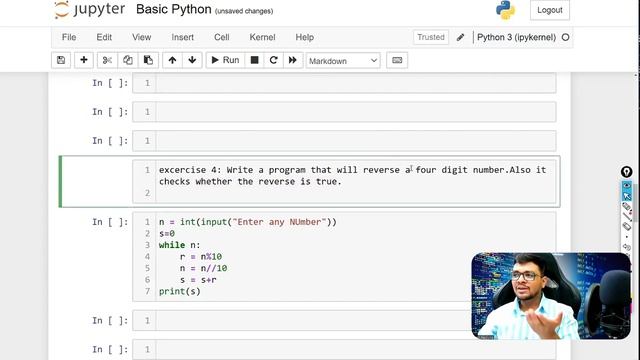
Task: Click the webcam video overlay thumbnail
Action: pyautogui.click(x=551, y=296)
